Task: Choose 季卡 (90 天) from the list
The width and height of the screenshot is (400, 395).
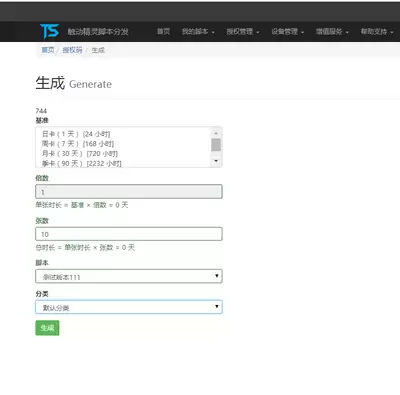Action: tap(124, 163)
